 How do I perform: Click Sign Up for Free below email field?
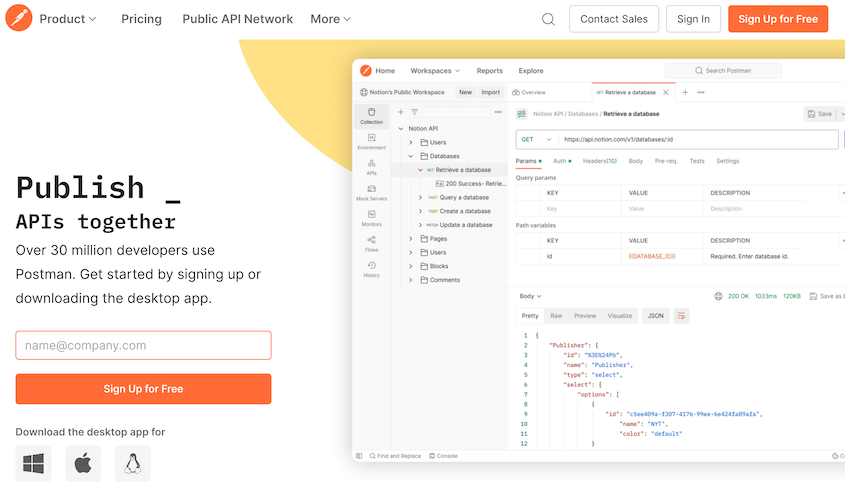pyautogui.click(x=143, y=389)
